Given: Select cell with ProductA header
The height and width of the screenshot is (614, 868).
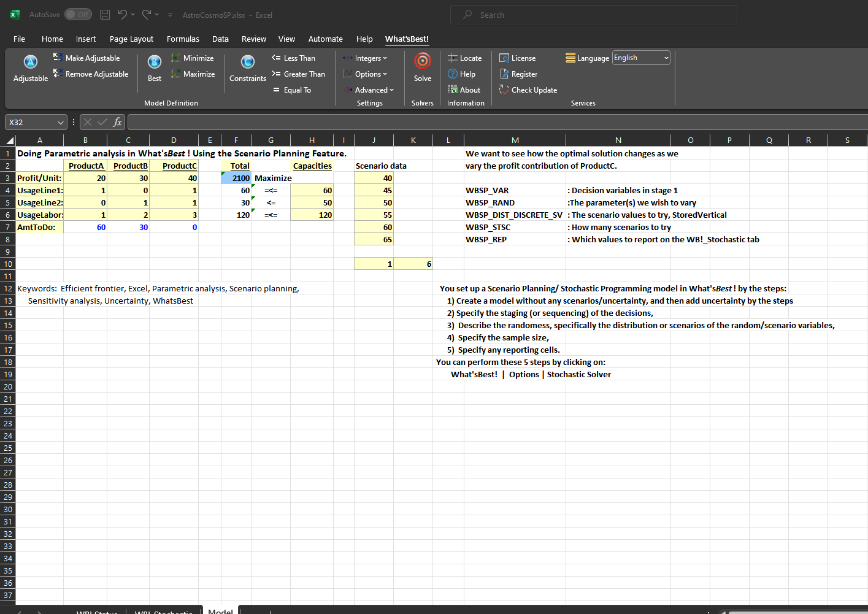Looking at the screenshot, I should pyautogui.click(x=85, y=166).
